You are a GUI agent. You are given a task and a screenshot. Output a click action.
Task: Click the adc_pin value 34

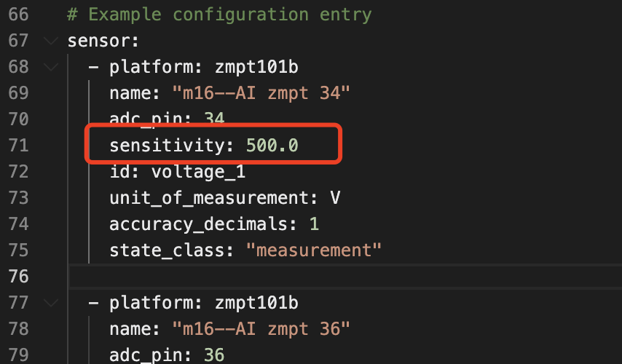(214, 119)
